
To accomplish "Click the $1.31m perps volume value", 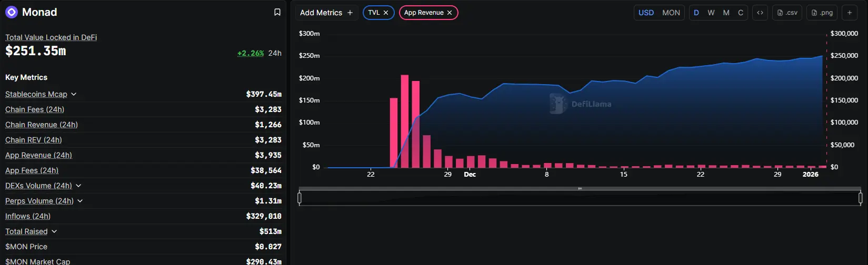I will 268,201.
